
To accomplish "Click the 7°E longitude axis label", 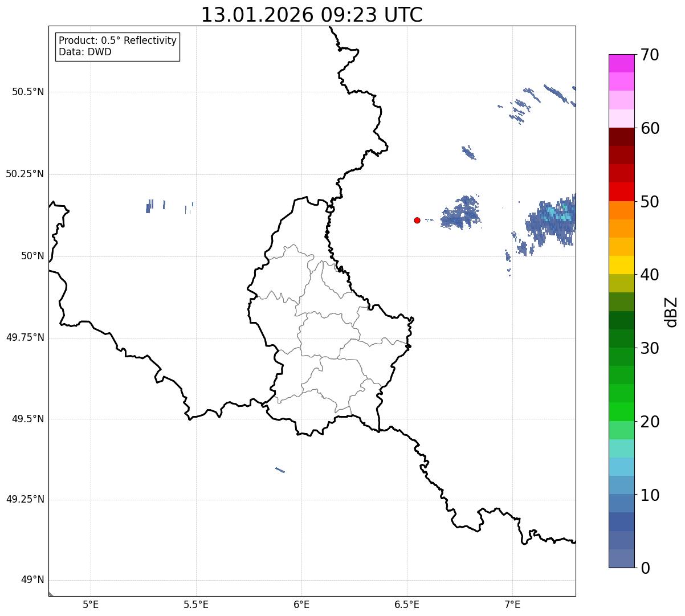I will tap(512, 605).
